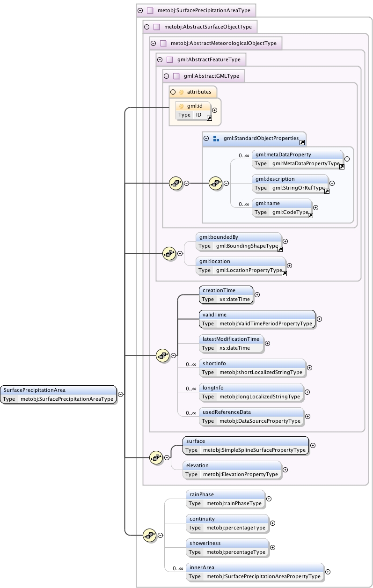This screenshot has height=588, width=373.
Task: Follow the reference arrow on gml:LocationPropertyType
Action: [284, 273]
